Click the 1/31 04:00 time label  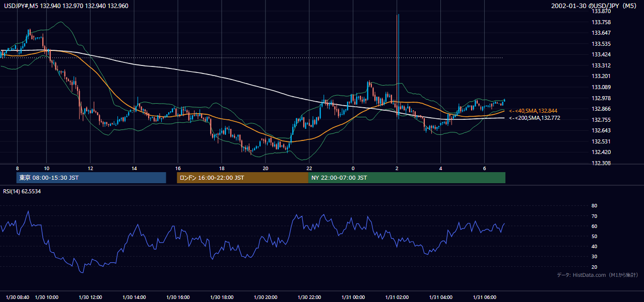coord(440,297)
